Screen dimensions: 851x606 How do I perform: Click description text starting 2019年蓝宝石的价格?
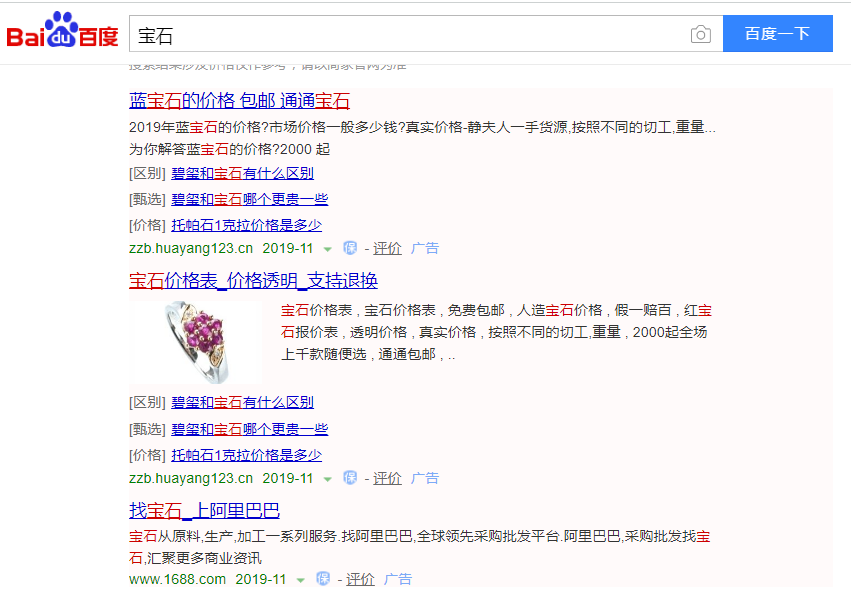422,138
